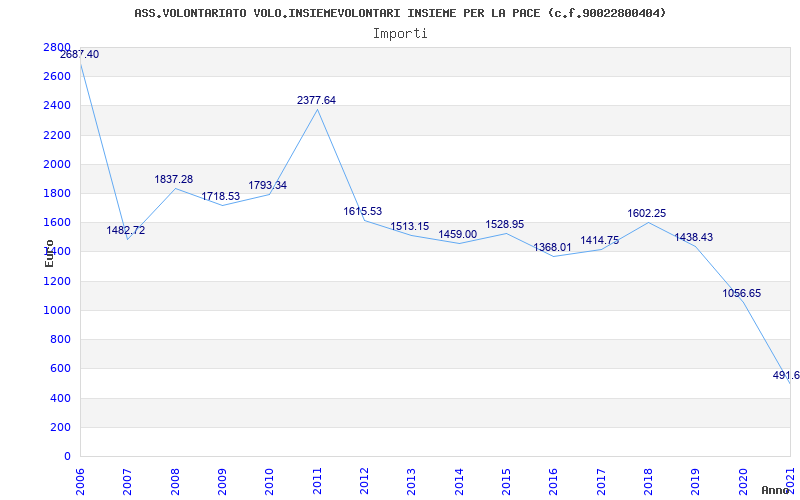Select the 1459.00 data label
The image size is (800, 500).
[458, 234]
